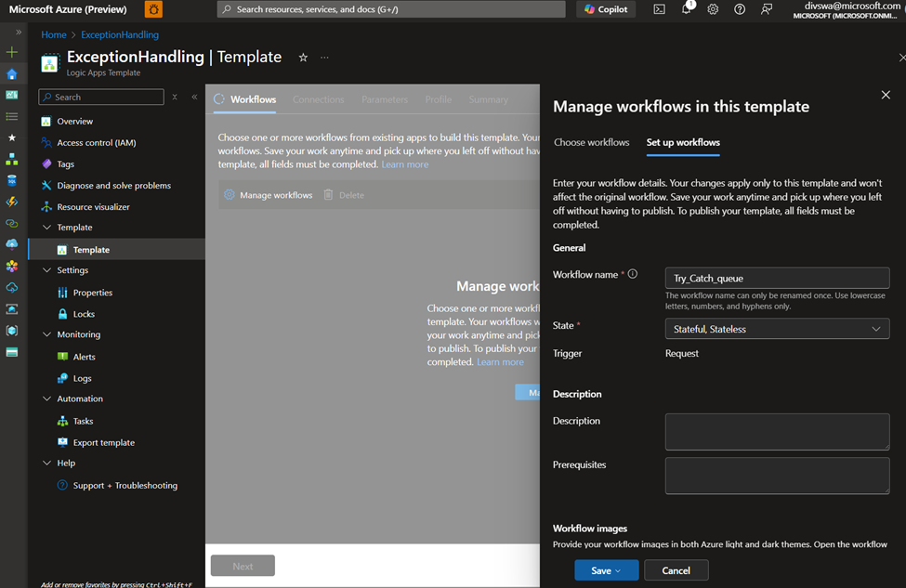Screen dimensions: 906x588
Task: Click the Next button
Action: pyautogui.click(x=243, y=566)
